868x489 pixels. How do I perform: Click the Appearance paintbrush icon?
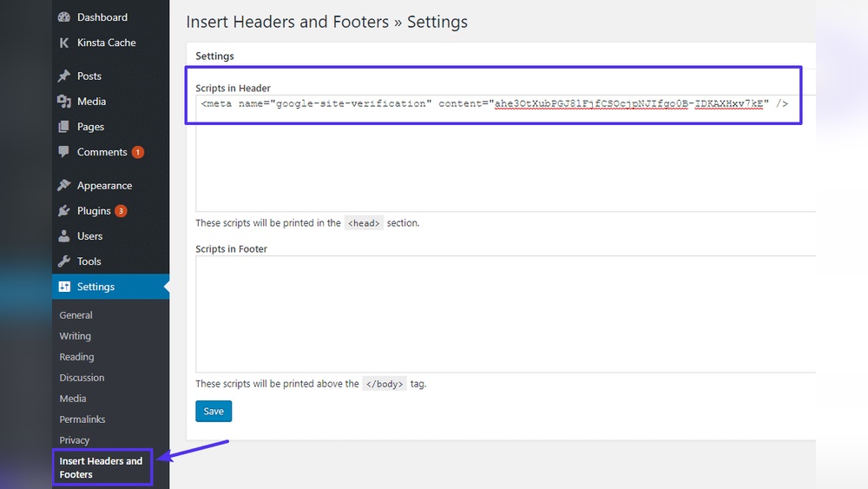click(x=64, y=185)
